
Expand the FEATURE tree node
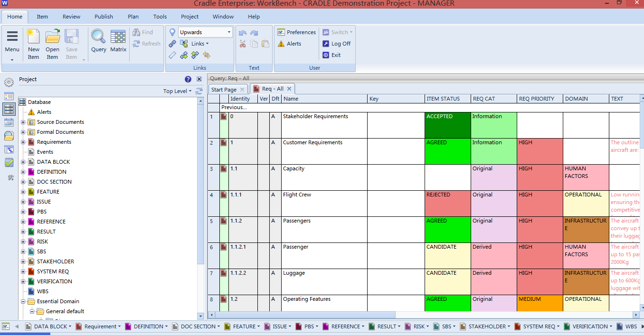tap(23, 192)
